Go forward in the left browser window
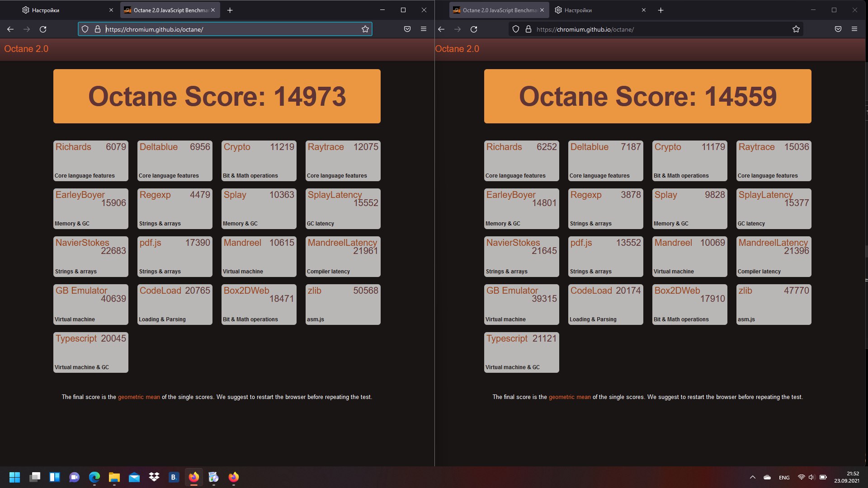868x488 pixels. tap(27, 29)
